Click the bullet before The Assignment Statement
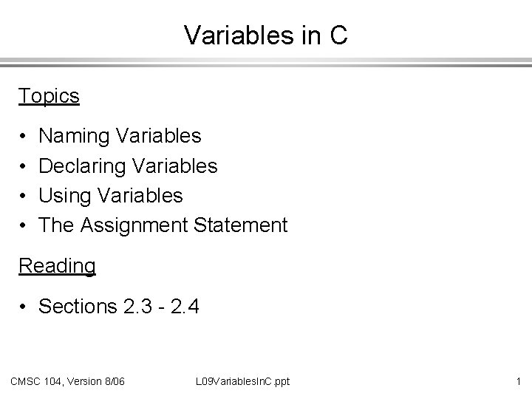Viewport: 532px width, 399px height. pos(23,225)
